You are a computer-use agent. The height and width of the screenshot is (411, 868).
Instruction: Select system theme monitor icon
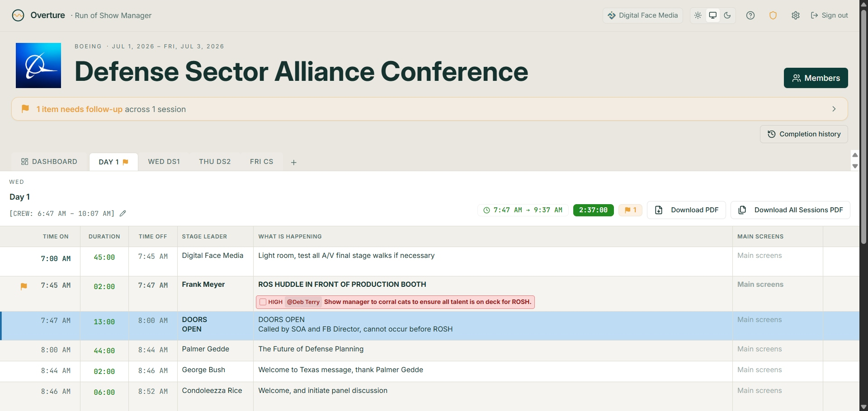point(713,15)
